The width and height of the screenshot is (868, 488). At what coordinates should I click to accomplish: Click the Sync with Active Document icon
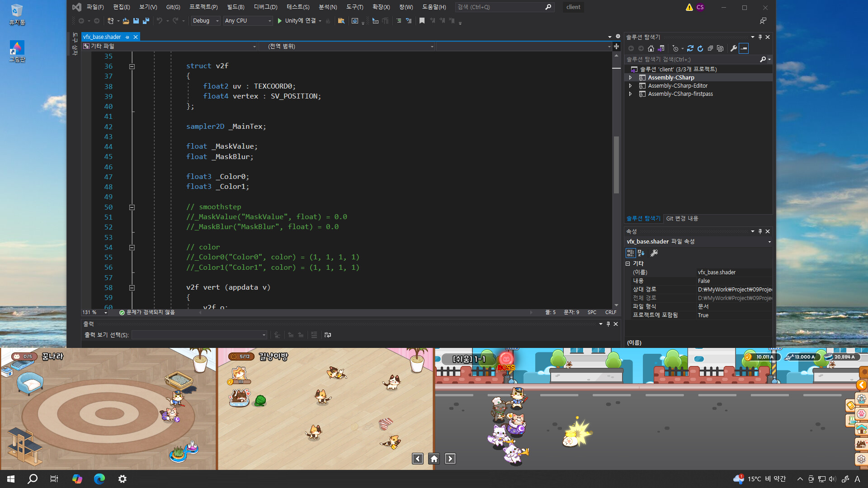690,48
